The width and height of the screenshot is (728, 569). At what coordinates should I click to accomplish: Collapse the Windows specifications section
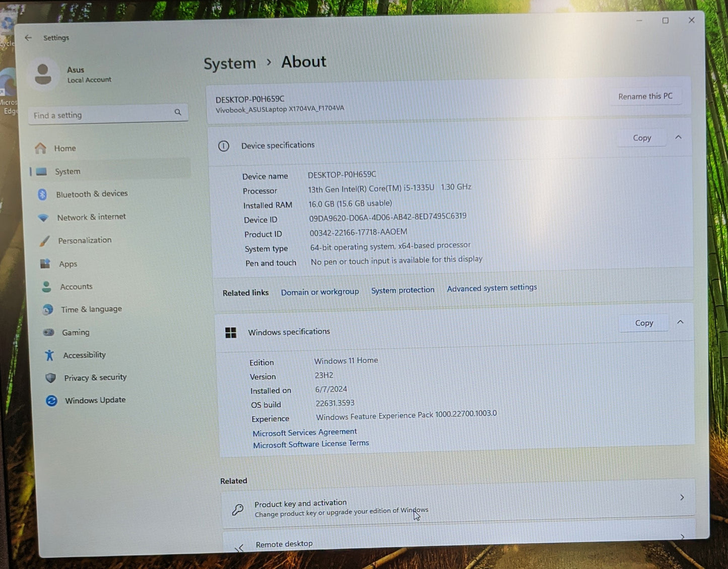tap(680, 322)
